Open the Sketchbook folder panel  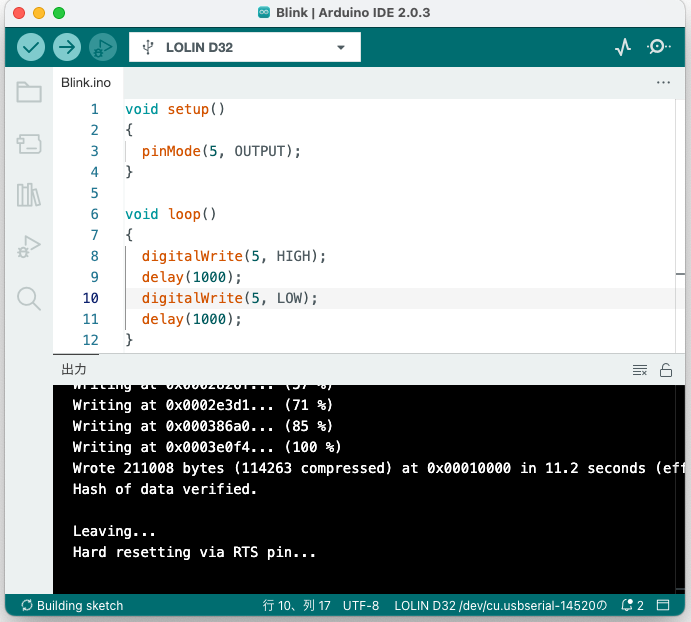pos(29,93)
